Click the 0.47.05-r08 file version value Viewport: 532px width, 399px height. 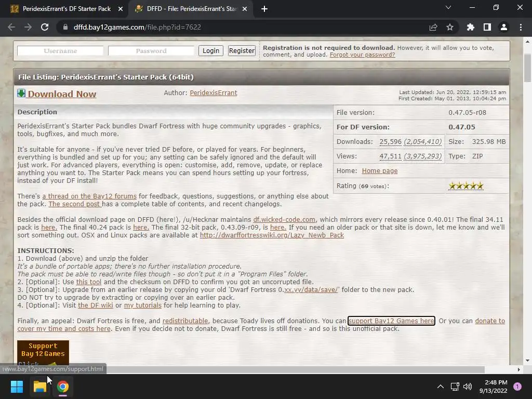coord(467,113)
